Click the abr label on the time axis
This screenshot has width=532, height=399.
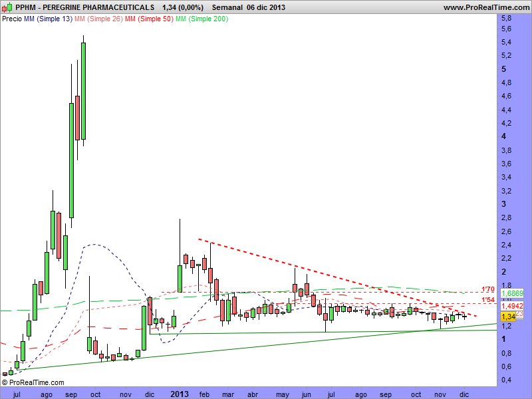click(253, 394)
